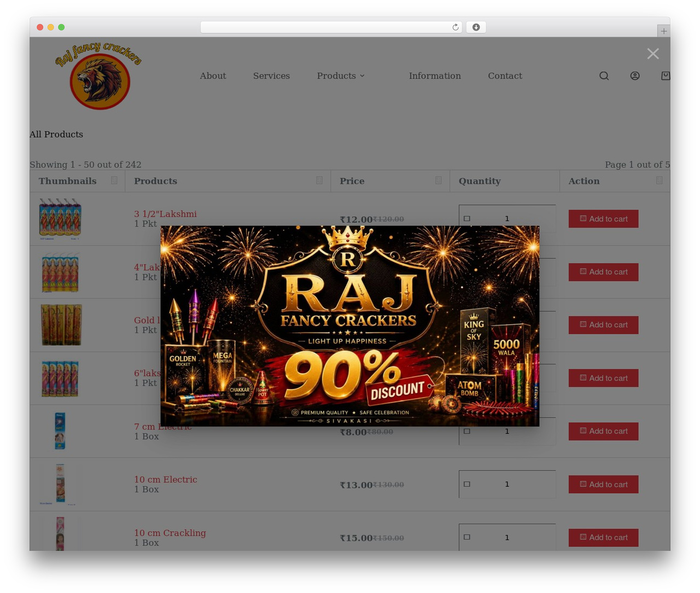Expand the Products dropdown chevron
The height and width of the screenshot is (593, 700).
pyautogui.click(x=362, y=76)
